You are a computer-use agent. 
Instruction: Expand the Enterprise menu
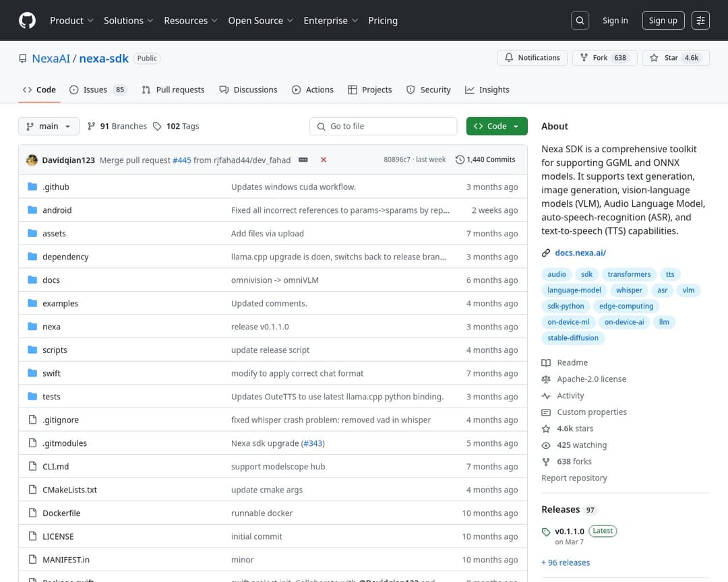(x=330, y=20)
